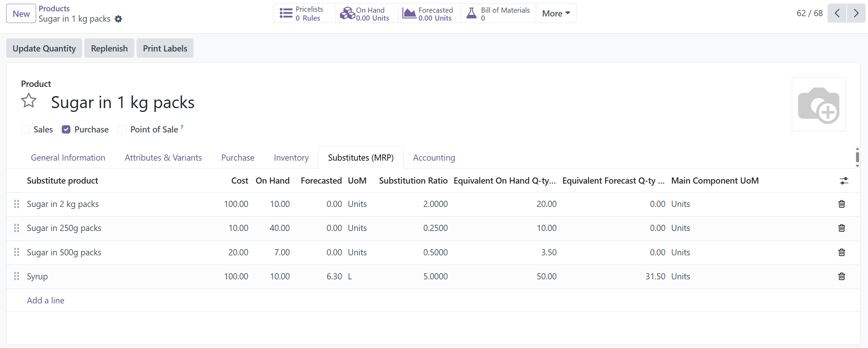Click the Replenish button

click(x=109, y=48)
